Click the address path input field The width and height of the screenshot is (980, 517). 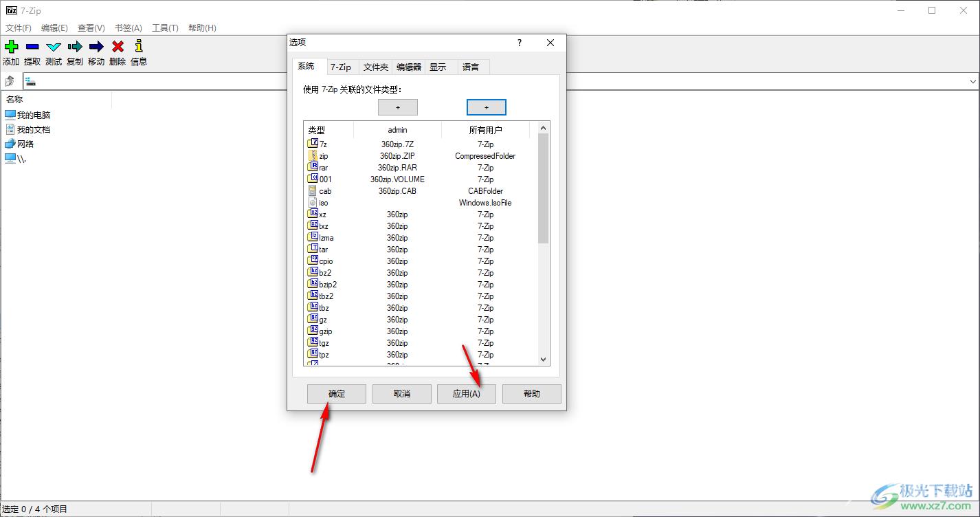click(x=494, y=81)
